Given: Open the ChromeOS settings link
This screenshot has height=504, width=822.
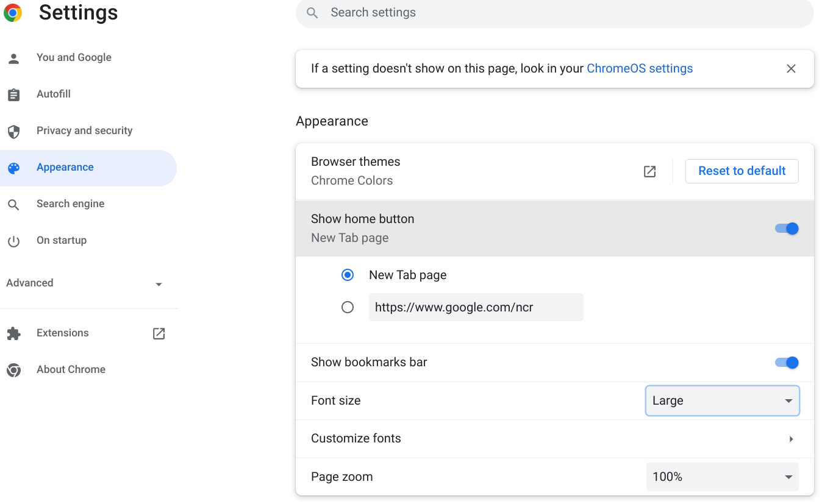Looking at the screenshot, I should [x=640, y=68].
